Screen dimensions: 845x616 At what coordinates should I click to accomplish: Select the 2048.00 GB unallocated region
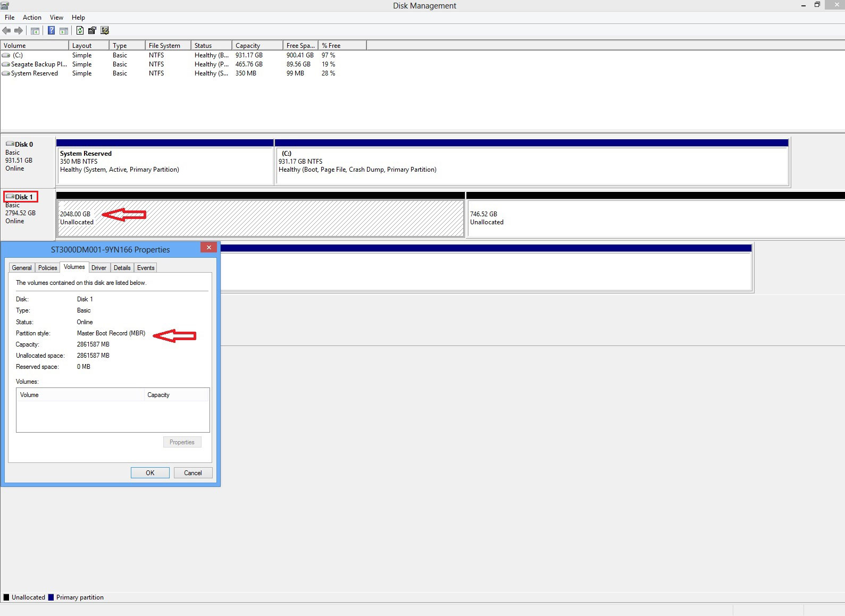coord(261,215)
